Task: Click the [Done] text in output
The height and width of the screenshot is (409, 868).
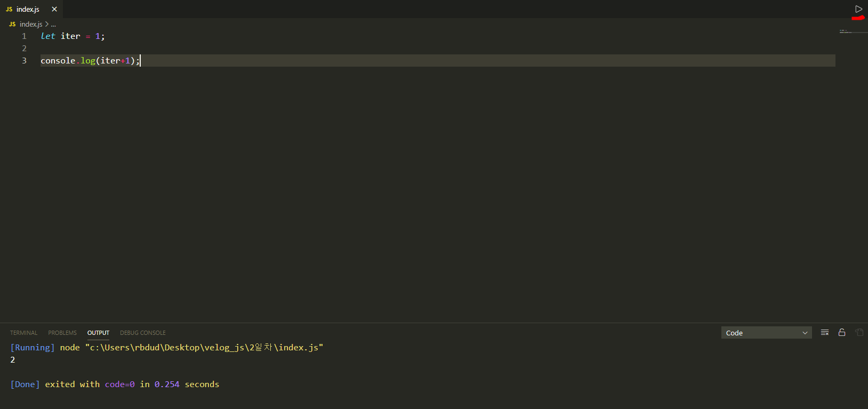Action: (x=25, y=384)
